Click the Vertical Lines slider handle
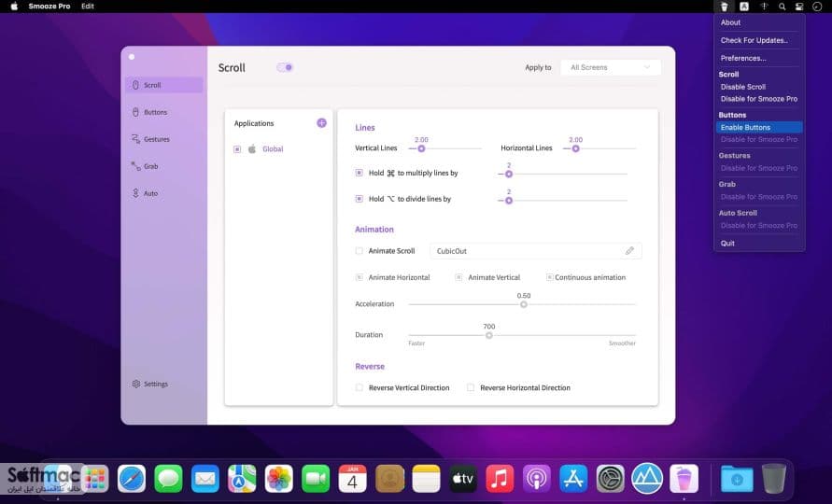The image size is (832, 504). pyautogui.click(x=421, y=149)
